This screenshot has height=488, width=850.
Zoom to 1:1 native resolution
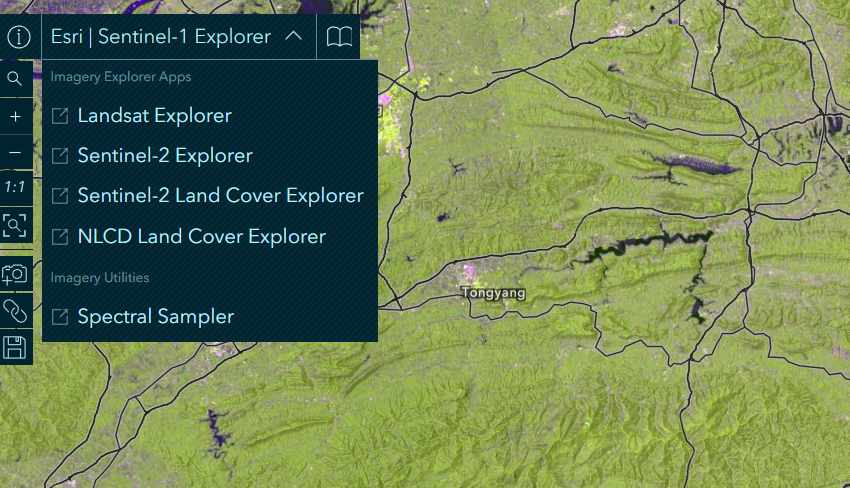pos(15,188)
